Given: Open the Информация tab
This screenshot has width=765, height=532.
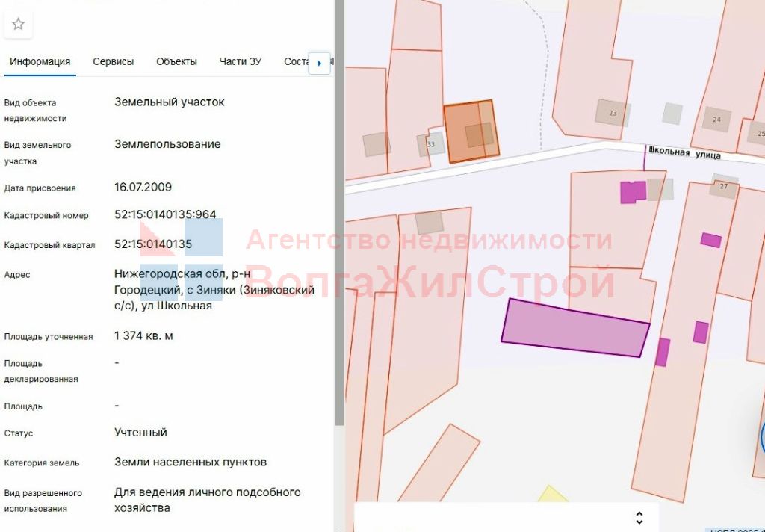Looking at the screenshot, I should tap(40, 61).
